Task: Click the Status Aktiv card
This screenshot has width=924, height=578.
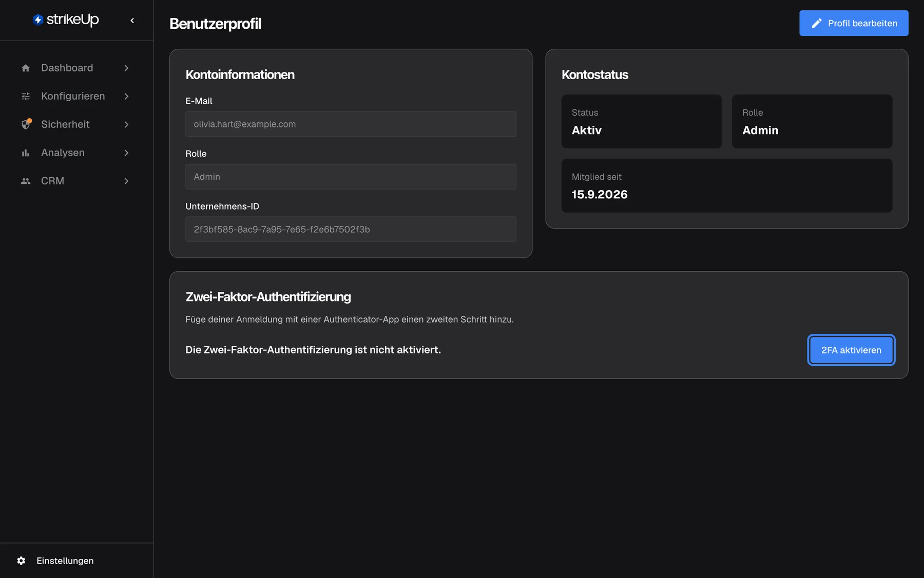Action: (641, 121)
